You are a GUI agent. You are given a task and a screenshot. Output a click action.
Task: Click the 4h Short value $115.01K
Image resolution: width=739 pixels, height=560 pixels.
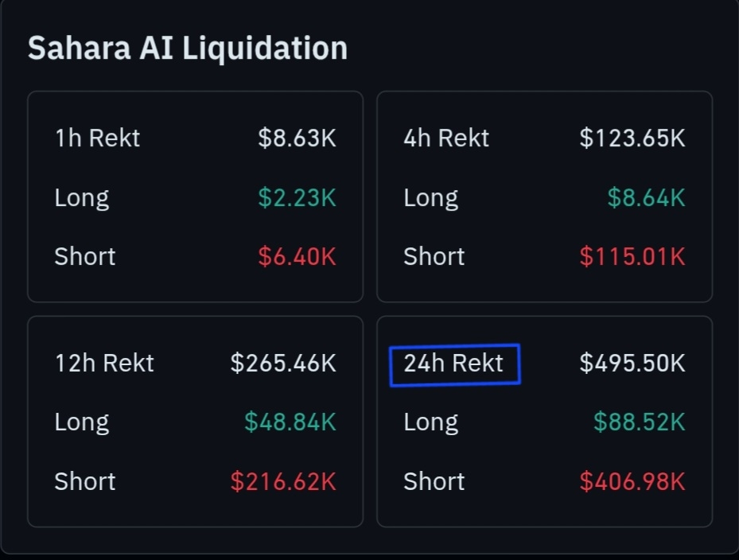coord(632,256)
